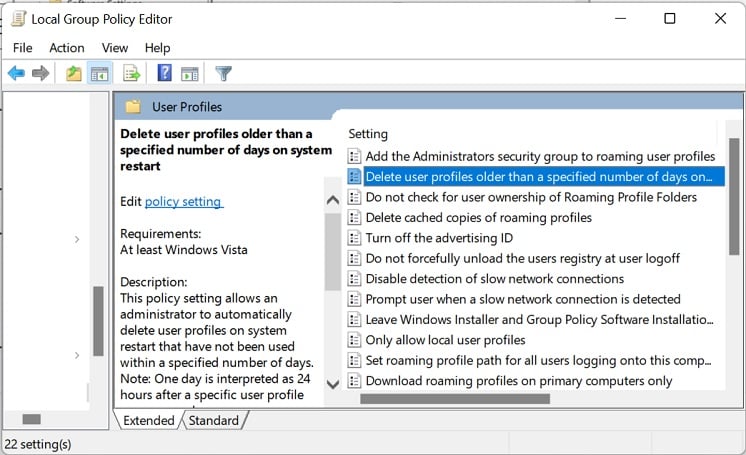
Task: Switch to the Standard tab
Action: click(214, 420)
